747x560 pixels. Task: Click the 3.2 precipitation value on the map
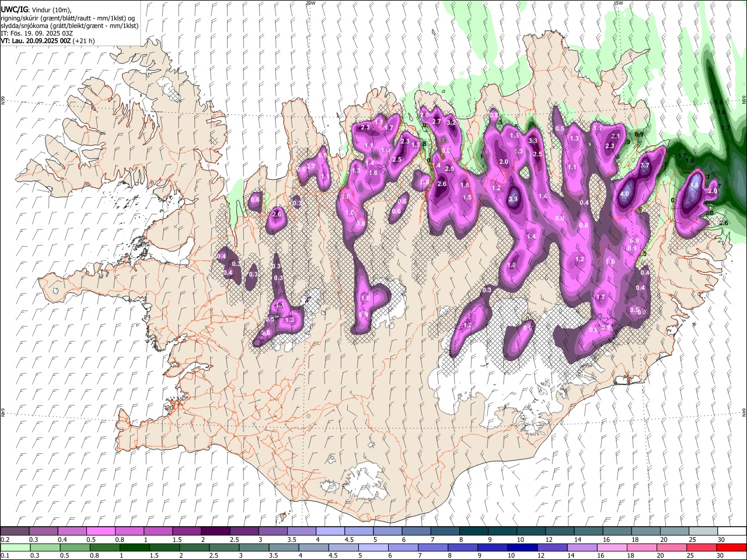tap(451, 123)
